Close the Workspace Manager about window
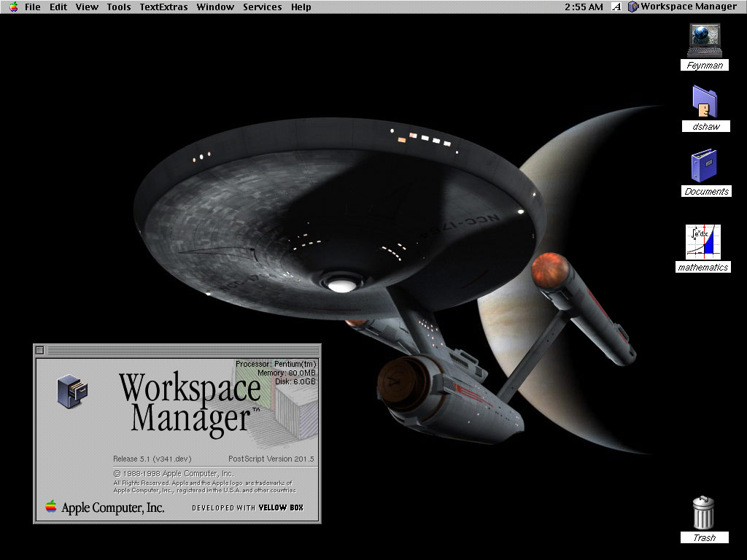Image resolution: width=747 pixels, height=560 pixels. 40,351
